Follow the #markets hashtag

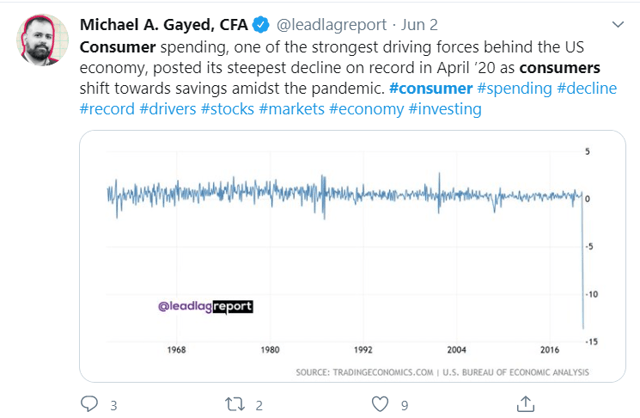pos(291,109)
